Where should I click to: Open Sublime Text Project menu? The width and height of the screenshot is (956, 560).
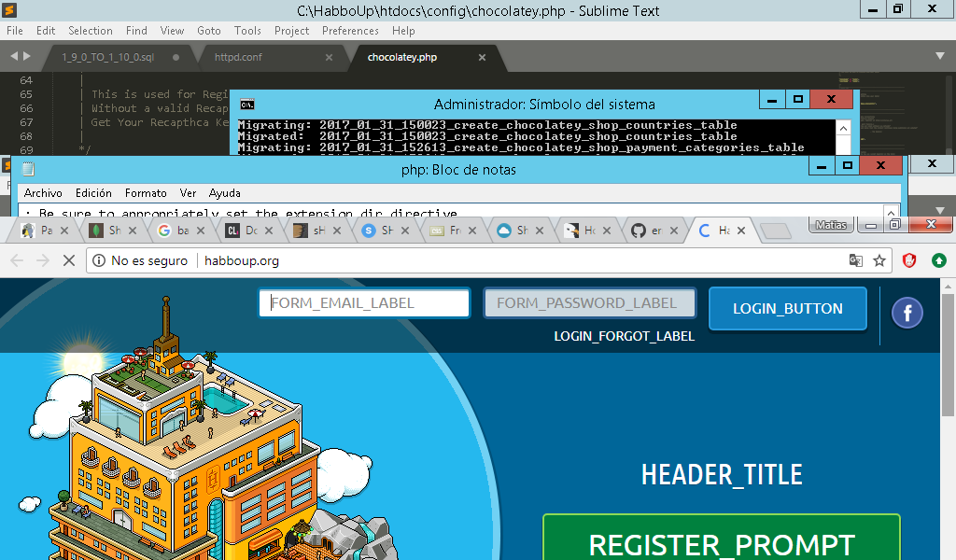point(291,31)
